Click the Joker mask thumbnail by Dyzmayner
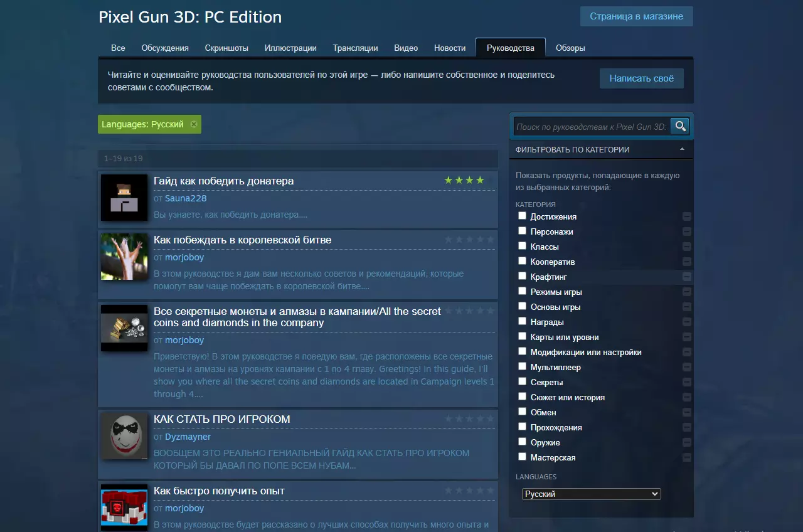The width and height of the screenshot is (803, 532). [124, 435]
